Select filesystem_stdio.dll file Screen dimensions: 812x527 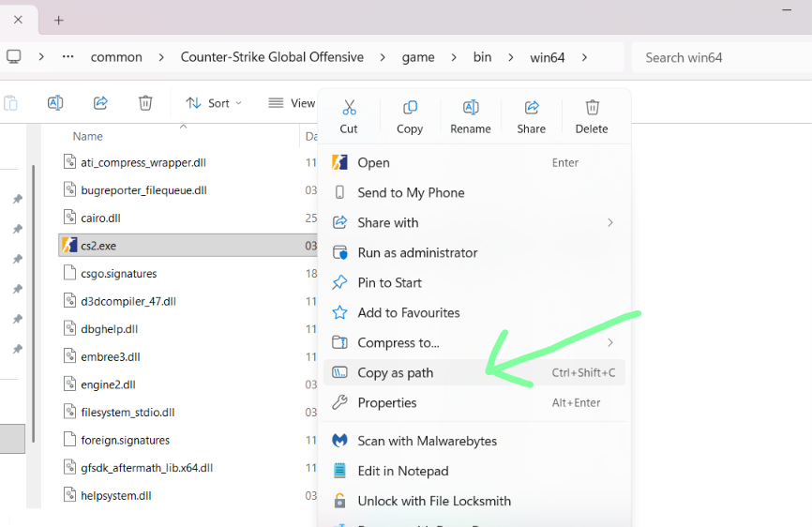click(128, 413)
